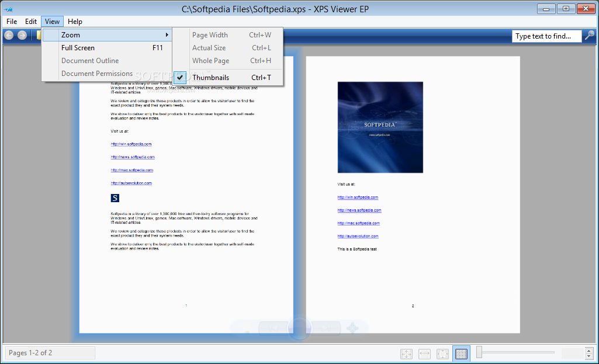Screen dimensions: 599x364
Task: Click the search magnifier icon
Action: click(590, 36)
